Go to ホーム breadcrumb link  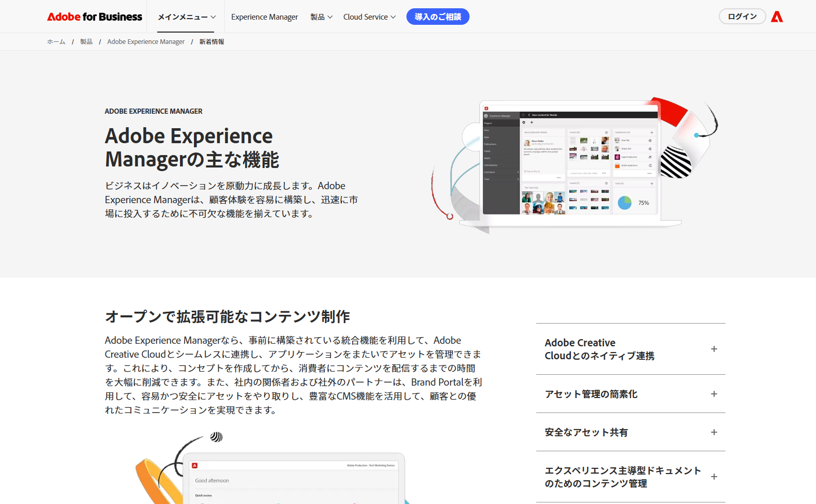pyautogui.click(x=56, y=42)
